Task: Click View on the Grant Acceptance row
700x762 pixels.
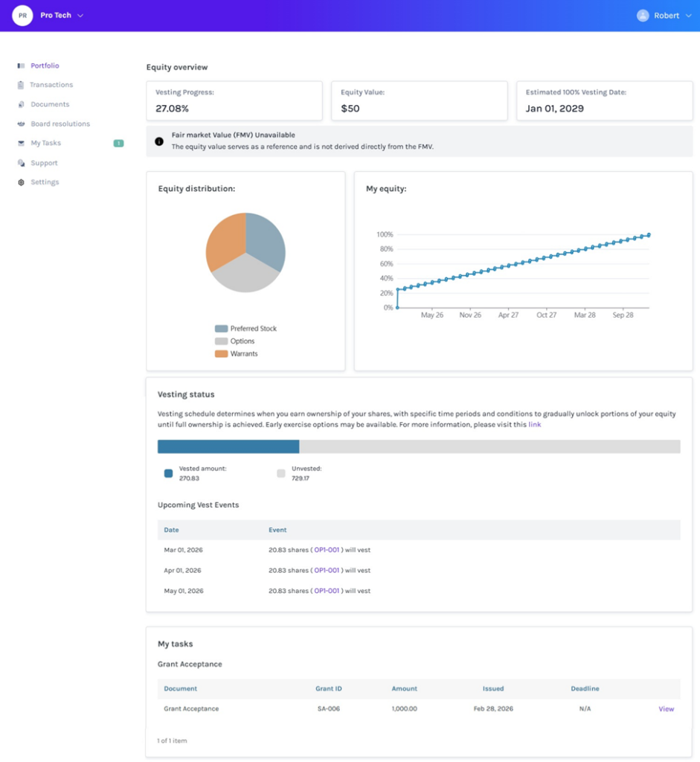Action: (x=666, y=709)
